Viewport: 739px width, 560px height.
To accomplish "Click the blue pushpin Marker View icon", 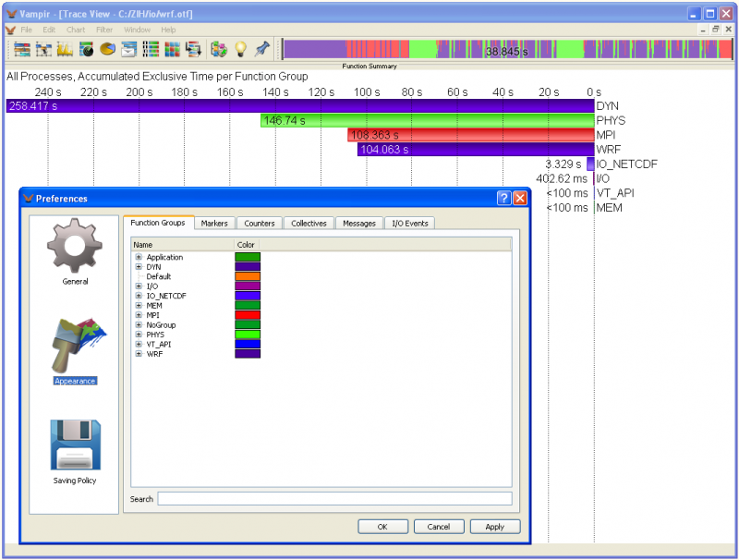I will coord(262,50).
